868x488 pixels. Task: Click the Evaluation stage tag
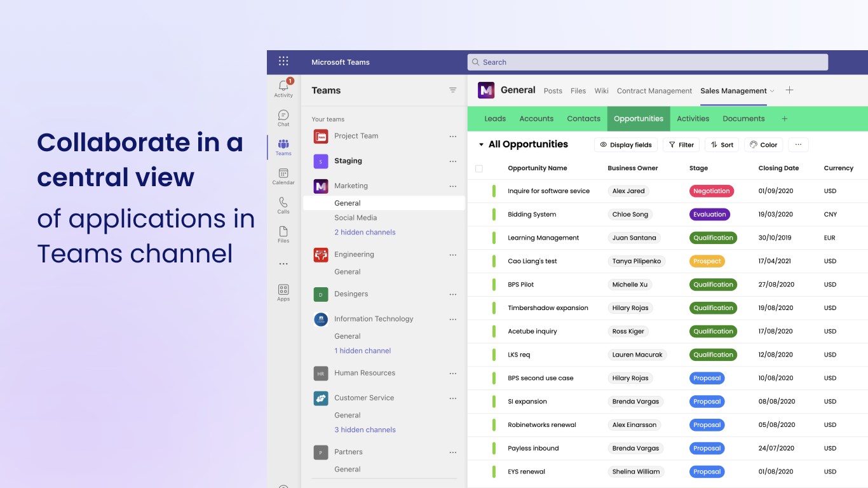pos(710,215)
